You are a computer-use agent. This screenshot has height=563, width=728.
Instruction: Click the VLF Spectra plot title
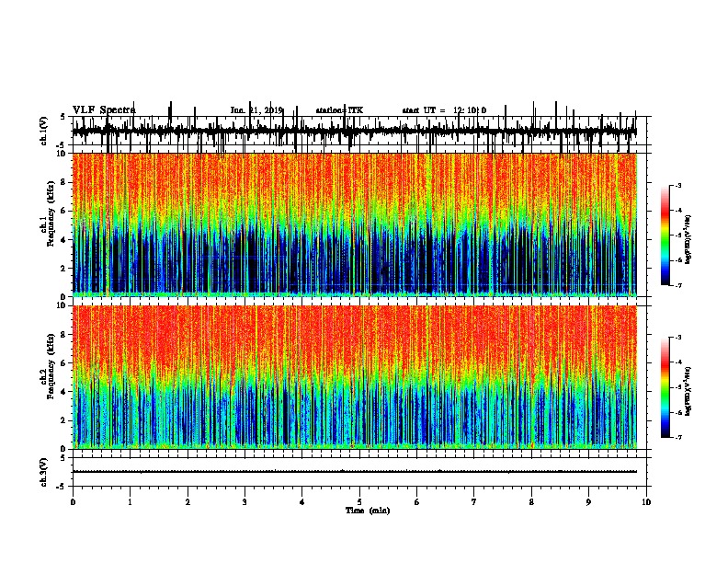tap(104, 110)
